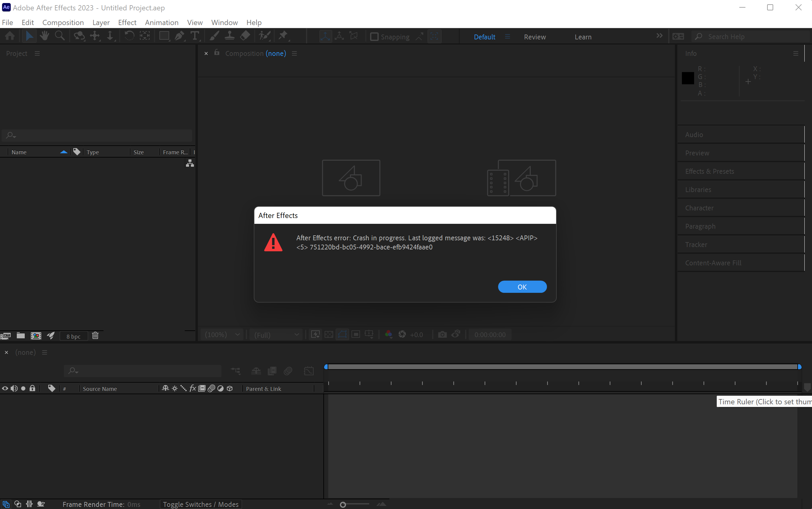Click the lock layer icon in timeline
Screen dimensions: 812x509
click(x=32, y=388)
